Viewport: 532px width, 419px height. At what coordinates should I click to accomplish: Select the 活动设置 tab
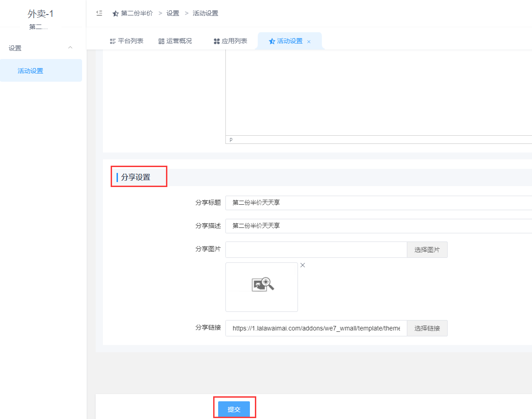click(289, 41)
